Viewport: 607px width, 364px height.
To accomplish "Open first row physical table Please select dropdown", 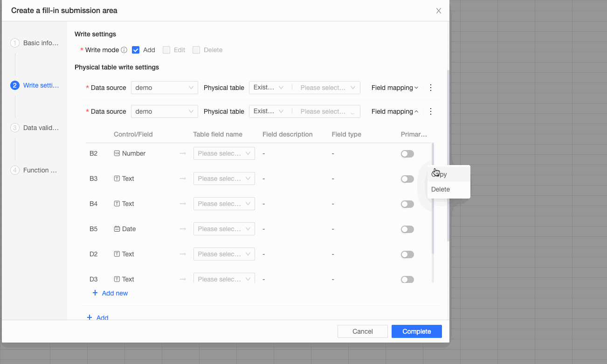I will click(x=328, y=88).
